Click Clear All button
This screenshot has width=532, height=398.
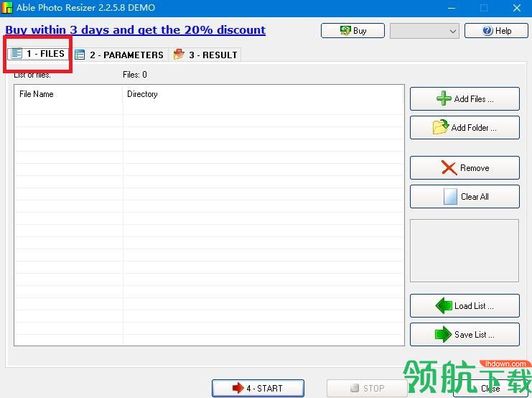coord(465,196)
